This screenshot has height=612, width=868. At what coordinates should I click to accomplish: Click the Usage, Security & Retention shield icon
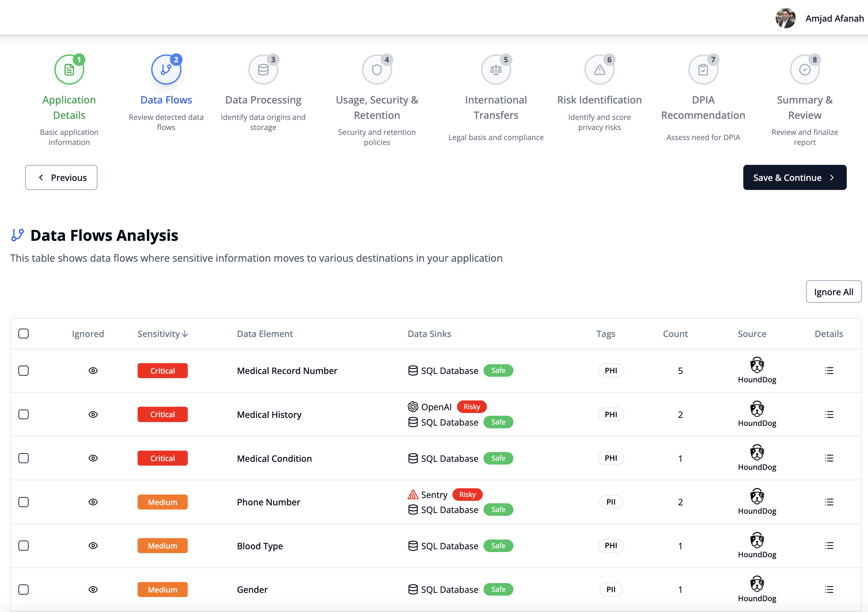point(377,70)
